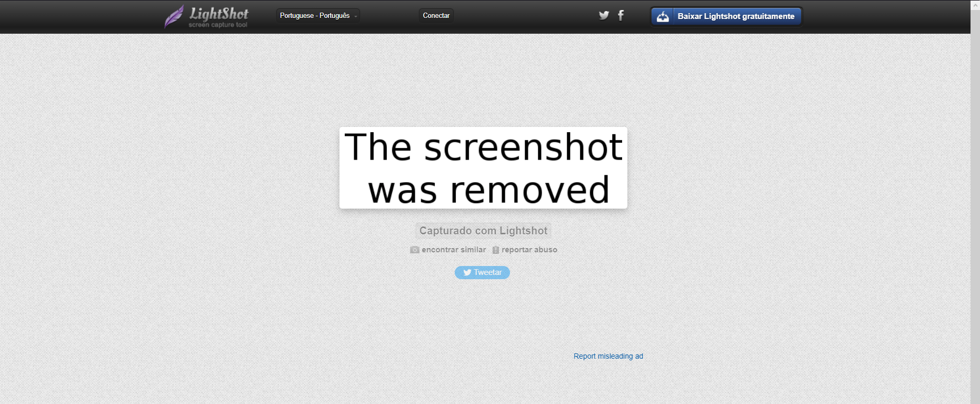980x404 pixels.
Task: Click the LightShot feather logo
Action: pos(174,16)
